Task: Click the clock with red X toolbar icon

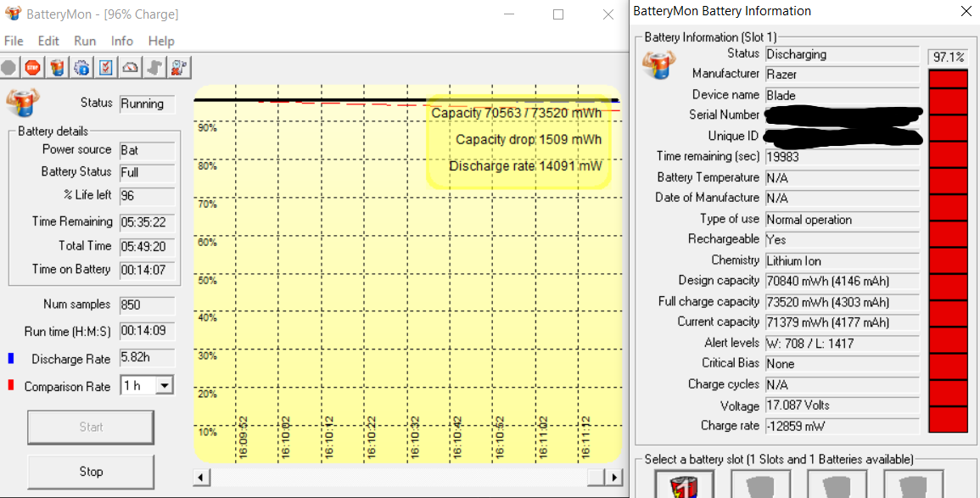Action: (179, 67)
